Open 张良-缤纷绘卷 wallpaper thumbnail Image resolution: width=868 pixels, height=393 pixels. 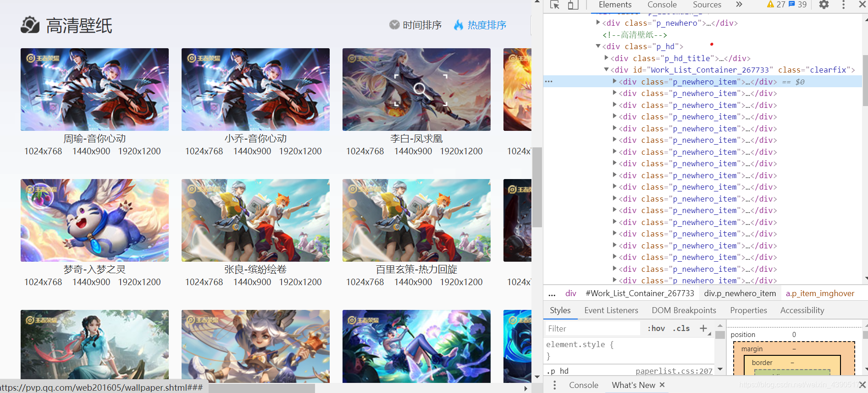click(x=255, y=220)
